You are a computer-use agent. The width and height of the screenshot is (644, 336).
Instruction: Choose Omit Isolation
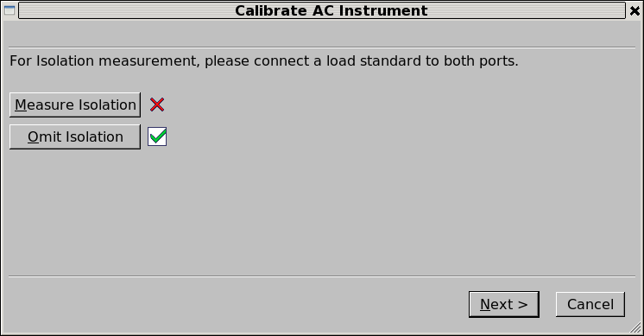click(x=75, y=136)
